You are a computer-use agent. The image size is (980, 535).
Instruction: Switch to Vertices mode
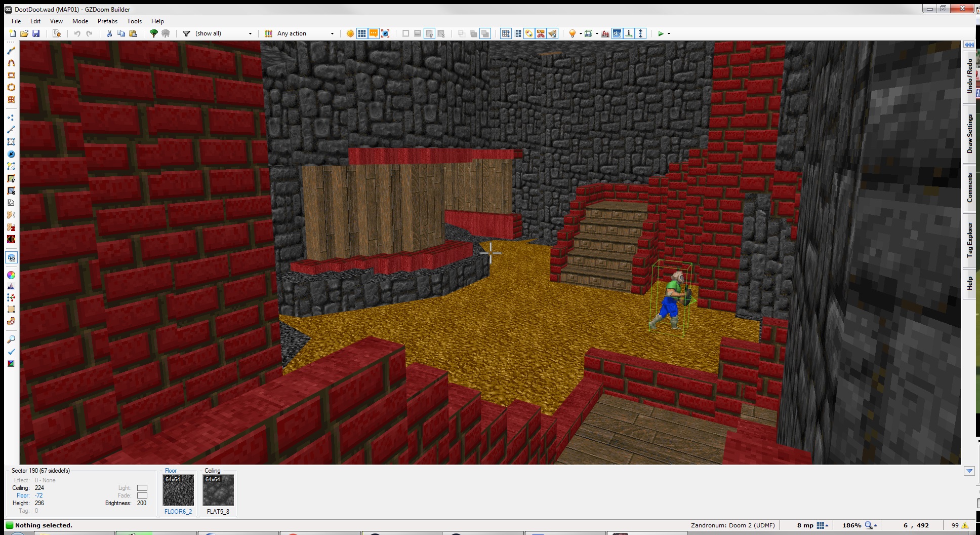click(x=11, y=118)
